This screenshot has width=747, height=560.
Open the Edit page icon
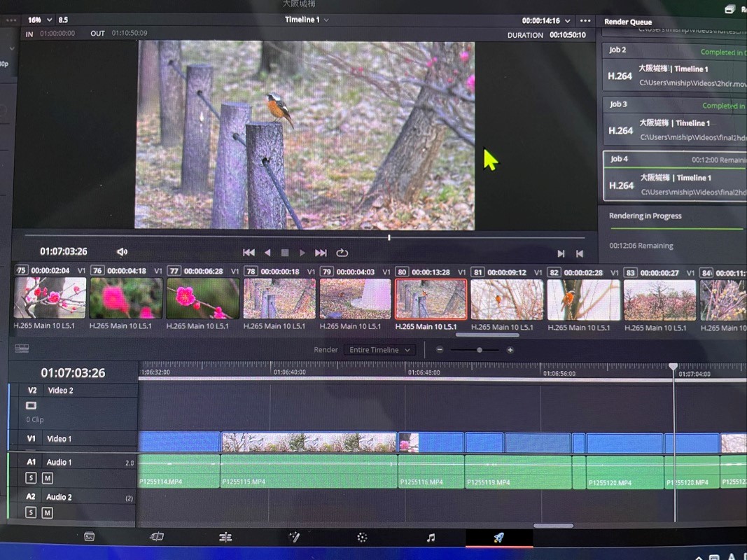click(225, 538)
